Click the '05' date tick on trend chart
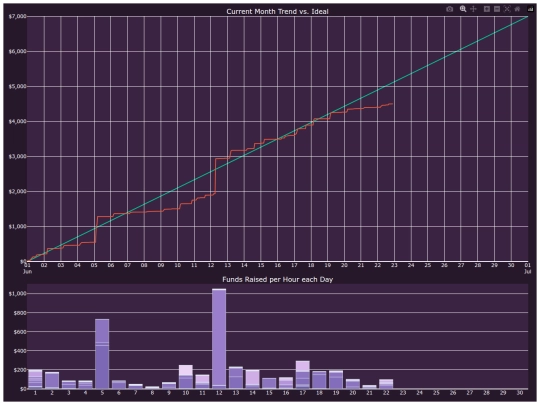540x405 pixels. tap(94, 265)
